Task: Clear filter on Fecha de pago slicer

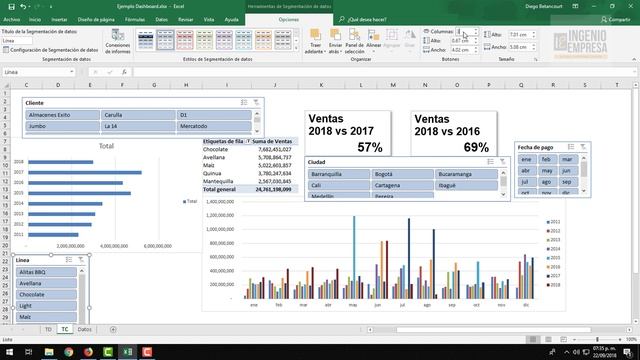Action: 583,147
